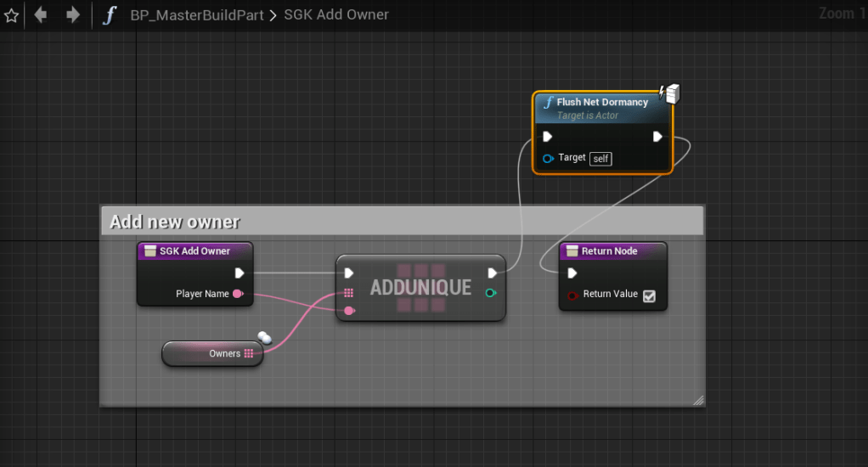The height and width of the screenshot is (467, 868).
Task: Select the Return Node title
Action: (609, 251)
